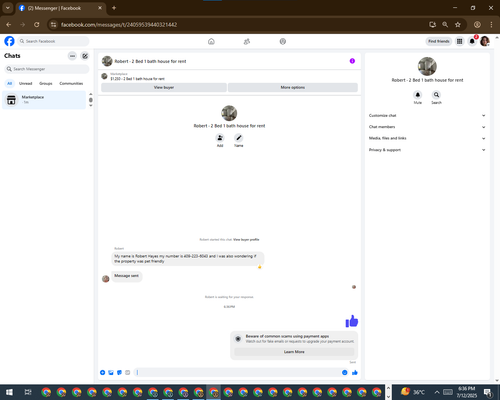Click the group photo in right panel
This screenshot has width=500, height=400.
[427, 66]
